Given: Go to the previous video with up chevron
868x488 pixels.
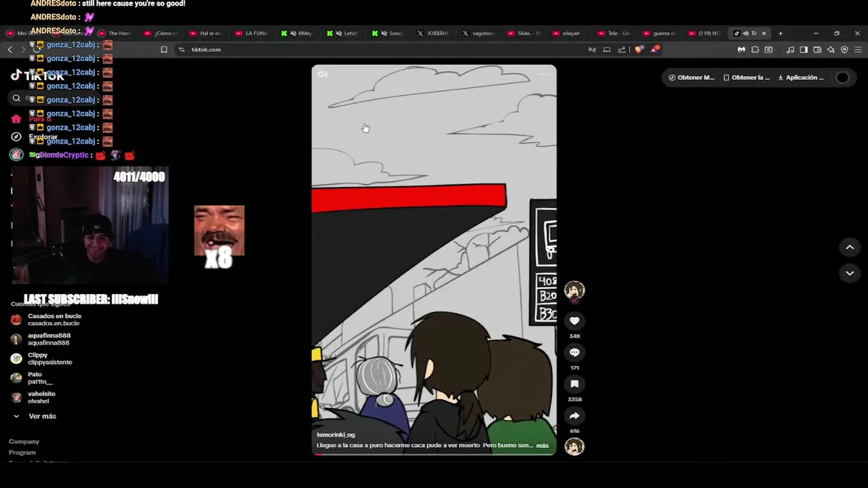Looking at the screenshot, I should [850, 247].
